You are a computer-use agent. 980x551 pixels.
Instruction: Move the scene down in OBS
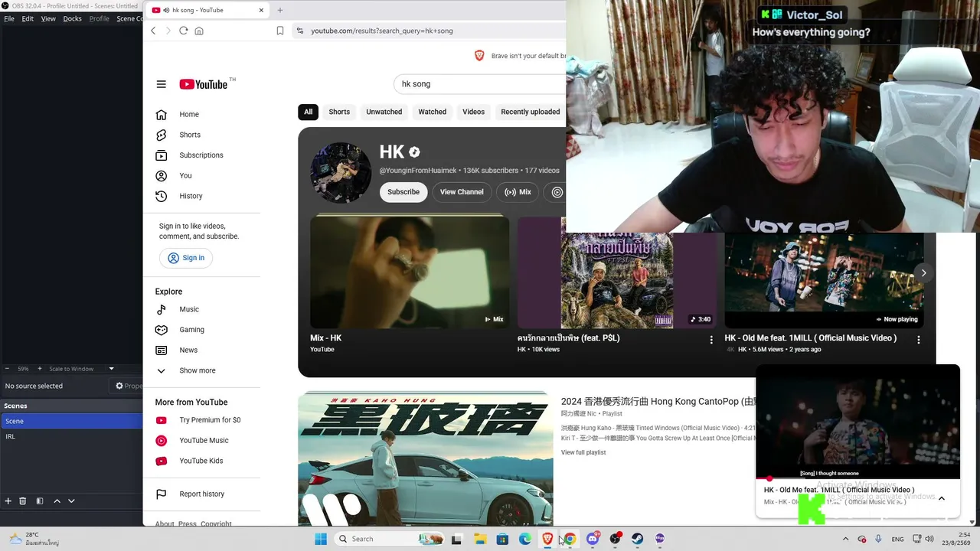click(x=71, y=501)
